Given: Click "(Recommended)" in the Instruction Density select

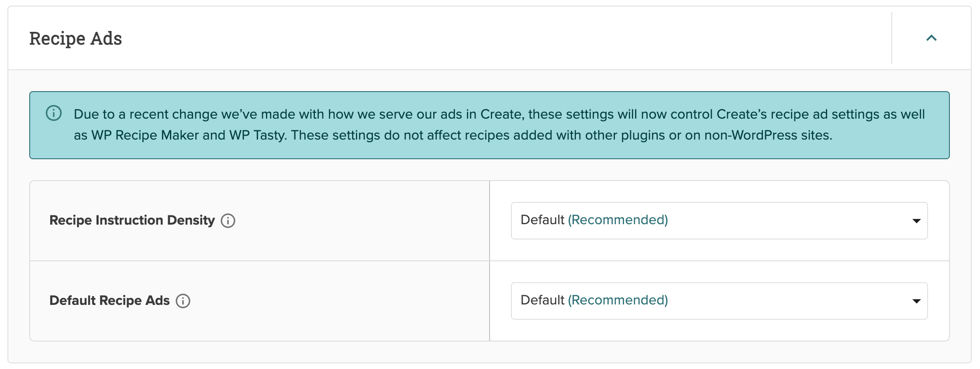Looking at the screenshot, I should coord(618,220).
